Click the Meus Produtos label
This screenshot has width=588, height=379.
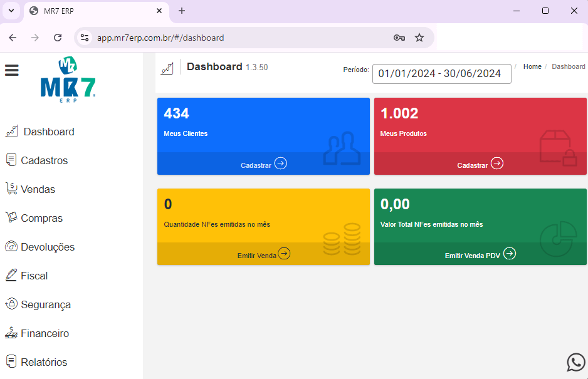pyautogui.click(x=404, y=133)
